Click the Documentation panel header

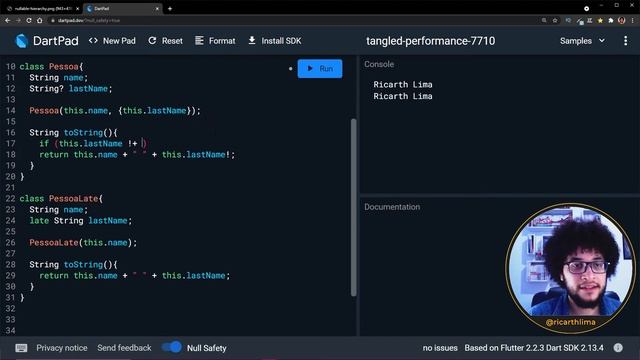point(392,207)
